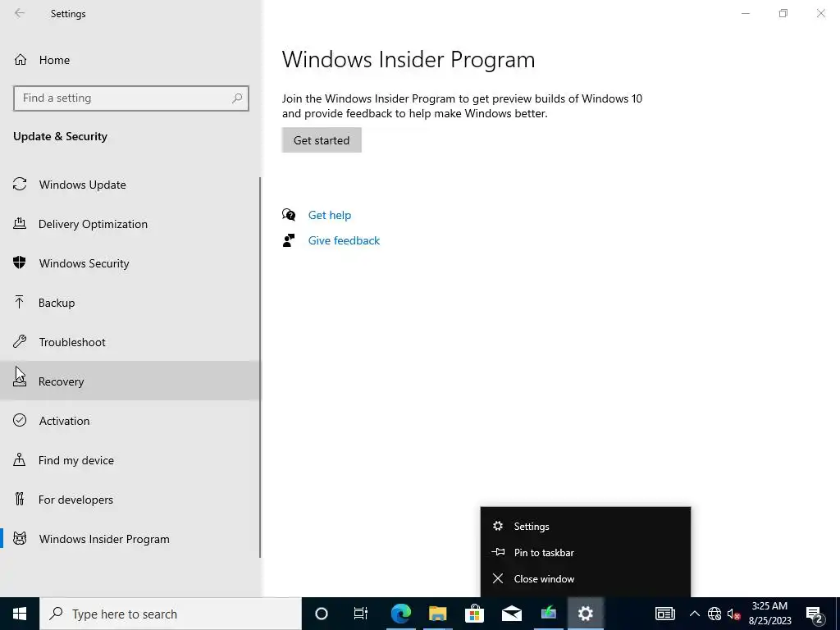Open Microsoft Store from the taskbar
840x630 pixels.
475,614
